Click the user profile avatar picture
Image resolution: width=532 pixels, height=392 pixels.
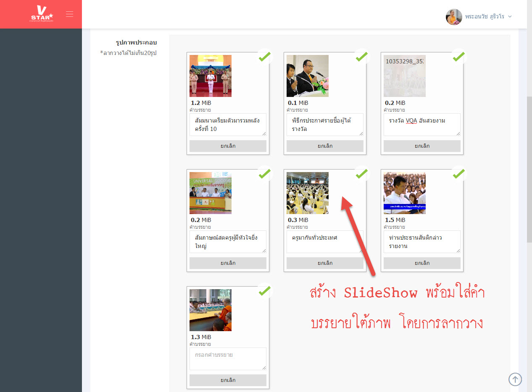[x=453, y=17]
